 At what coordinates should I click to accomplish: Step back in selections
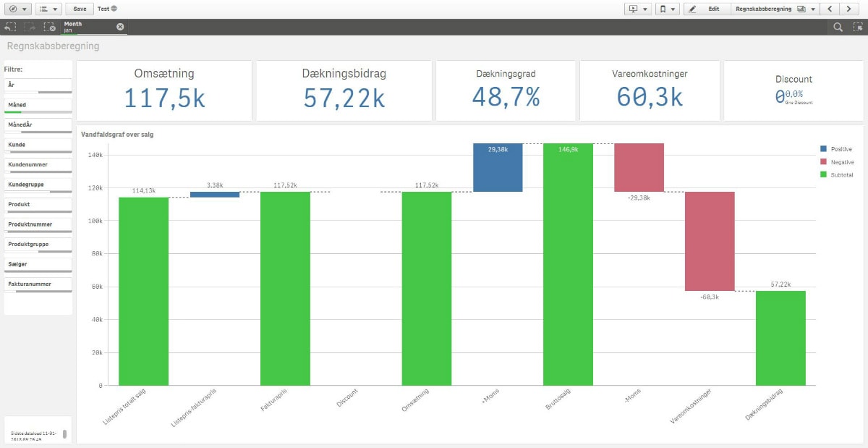pyautogui.click(x=11, y=27)
